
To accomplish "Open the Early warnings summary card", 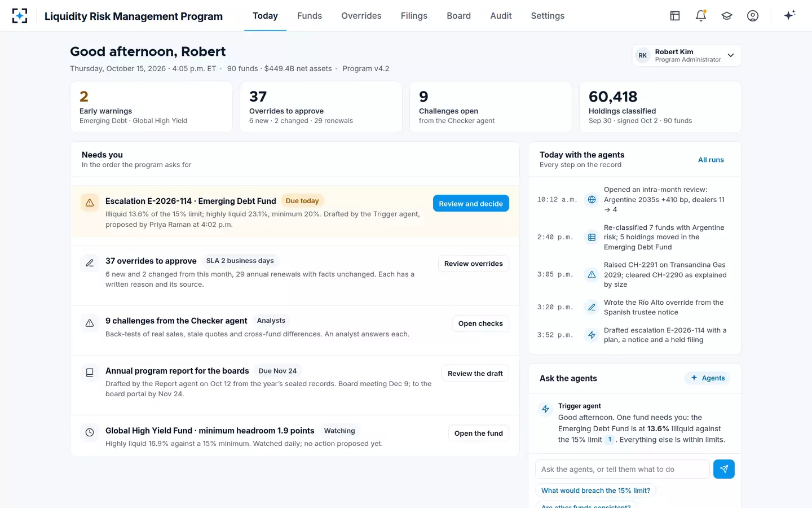I will pyautogui.click(x=151, y=107).
